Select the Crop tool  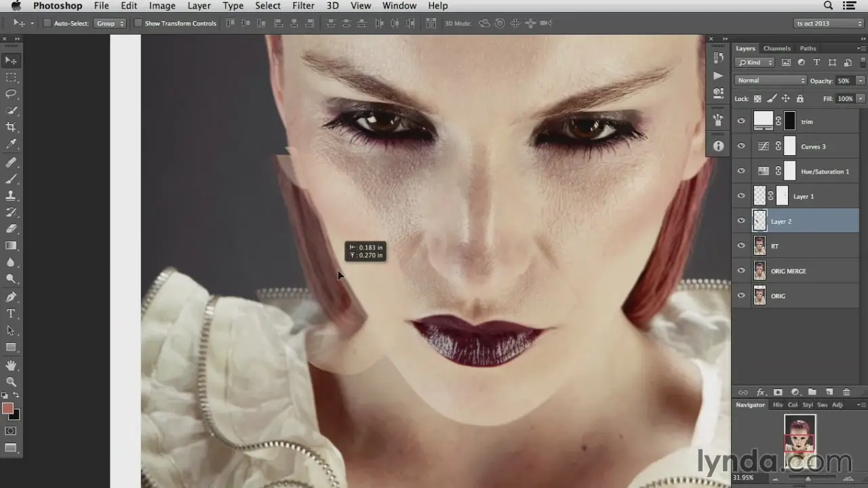point(11,127)
